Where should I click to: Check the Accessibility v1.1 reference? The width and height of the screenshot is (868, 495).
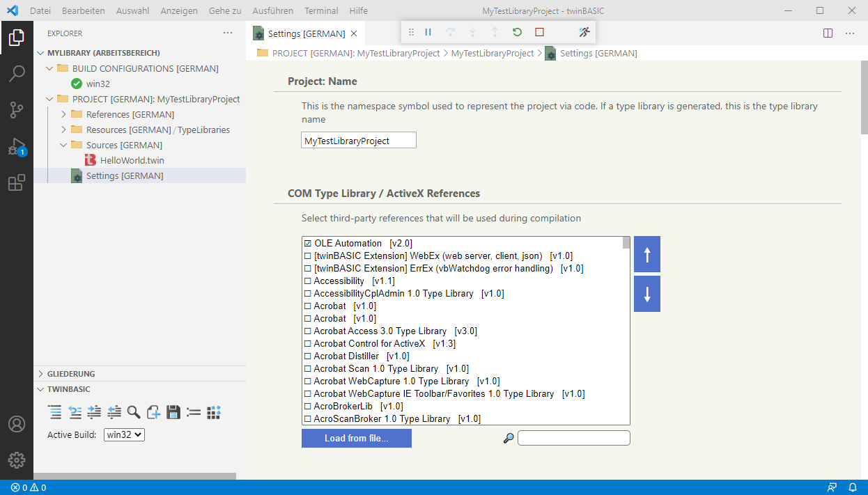pos(307,281)
